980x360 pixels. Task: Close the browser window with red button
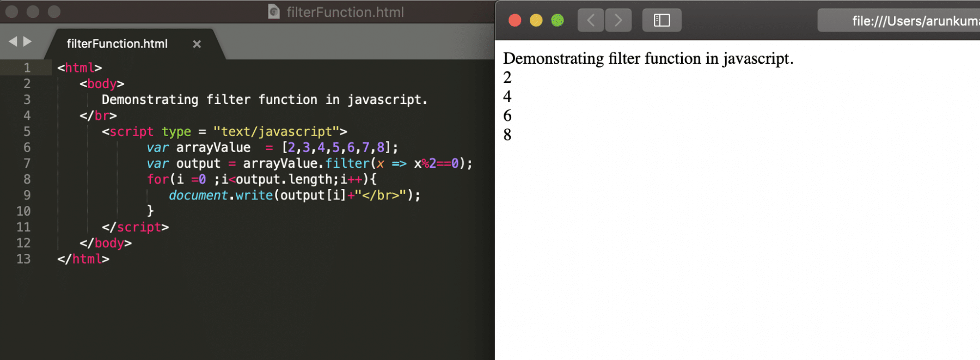(x=514, y=21)
